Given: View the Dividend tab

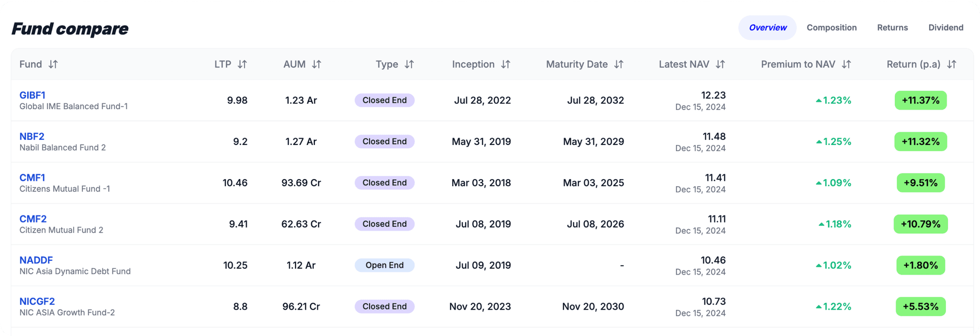Looking at the screenshot, I should (x=946, y=27).
